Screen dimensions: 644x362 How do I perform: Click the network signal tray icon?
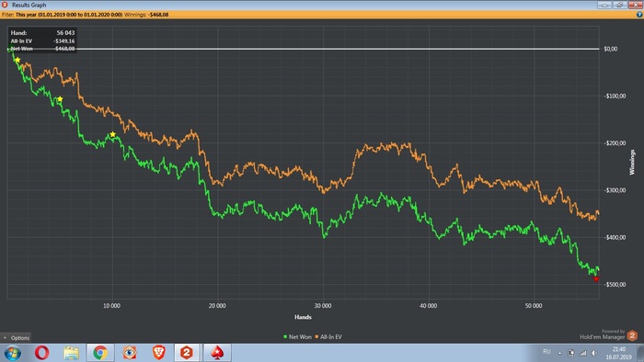click(x=582, y=353)
